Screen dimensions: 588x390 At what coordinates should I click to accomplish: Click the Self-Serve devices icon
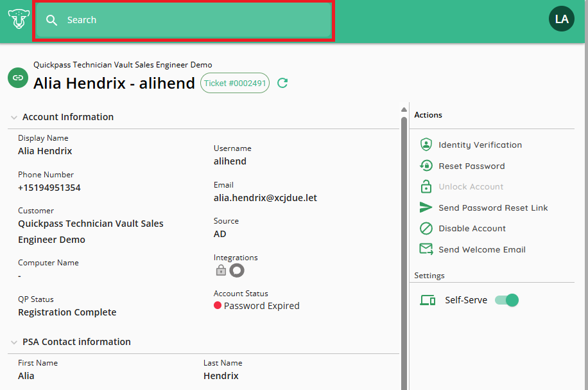click(428, 300)
